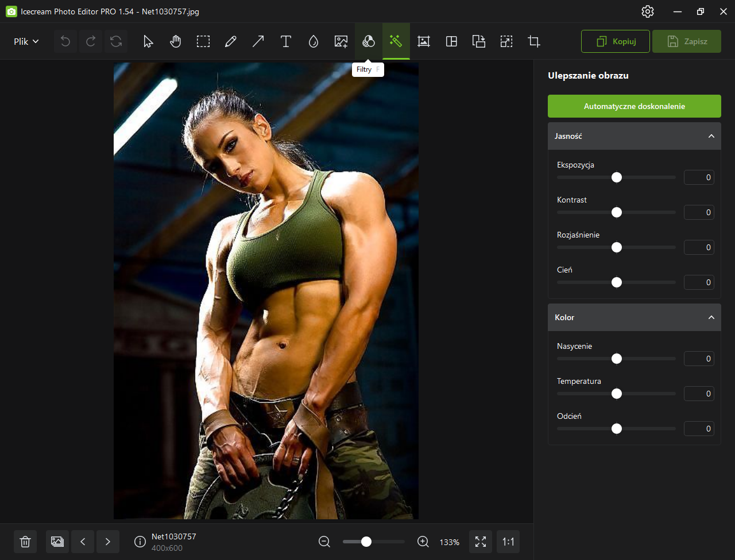Click the zoom level slider handle
This screenshot has width=735, height=560.
[x=366, y=542]
